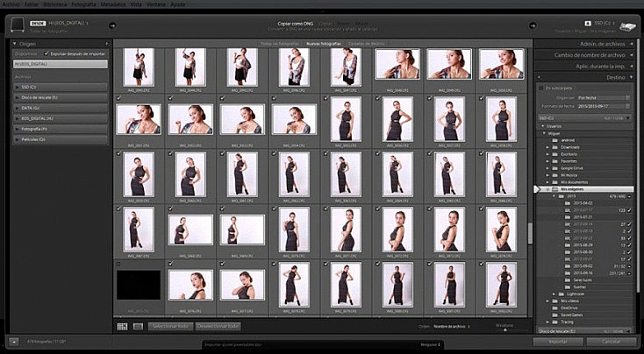Switch to grid view icon

pyautogui.click(x=122, y=327)
